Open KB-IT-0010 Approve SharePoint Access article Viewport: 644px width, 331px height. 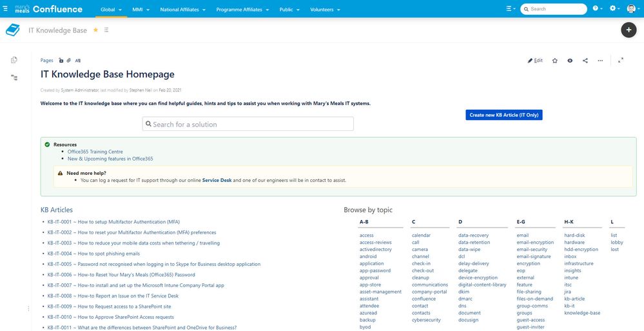click(110, 317)
